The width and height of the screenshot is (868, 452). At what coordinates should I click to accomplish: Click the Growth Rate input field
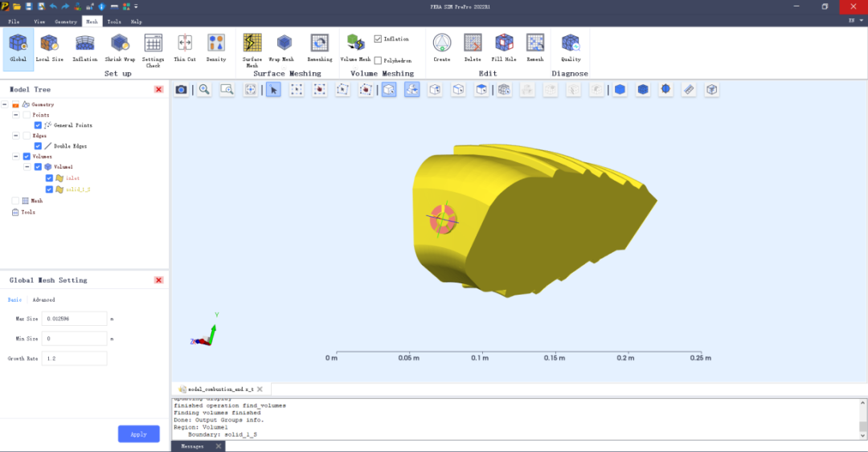pyautogui.click(x=74, y=359)
